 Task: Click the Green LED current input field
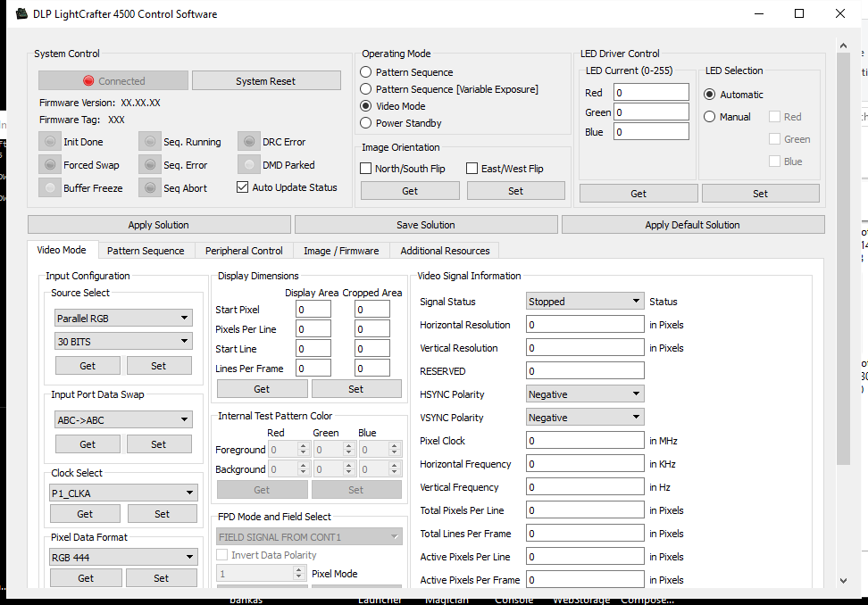coord(651,112)
